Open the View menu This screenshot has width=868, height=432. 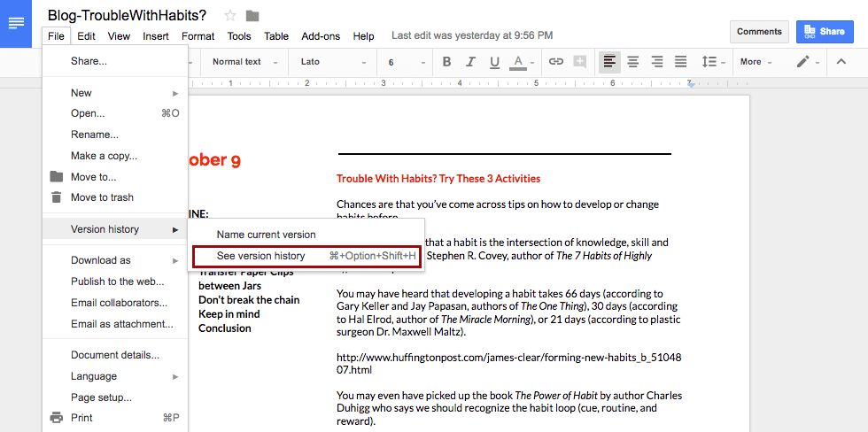tap(119, 36)
